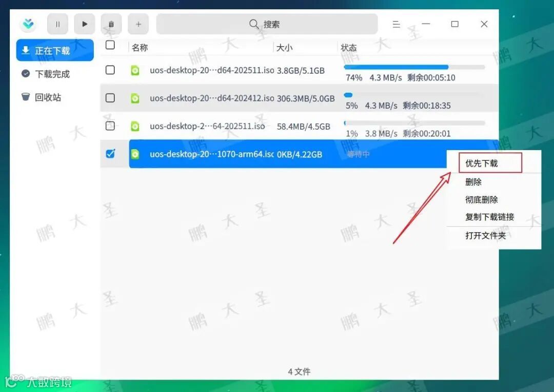This screenshot has height=392, width=554.
Task: Pause downloads with the pause toolbar button
Action: point(57,24)
